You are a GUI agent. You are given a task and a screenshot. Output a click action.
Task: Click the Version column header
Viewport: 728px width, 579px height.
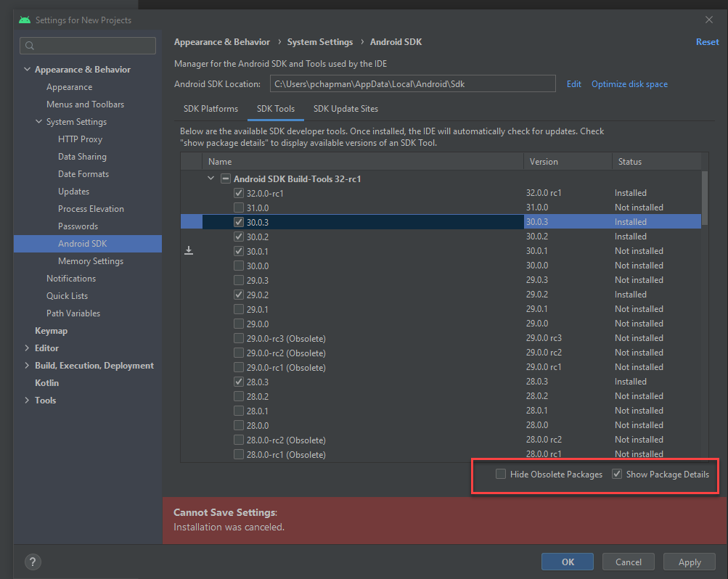click(568, 162)
